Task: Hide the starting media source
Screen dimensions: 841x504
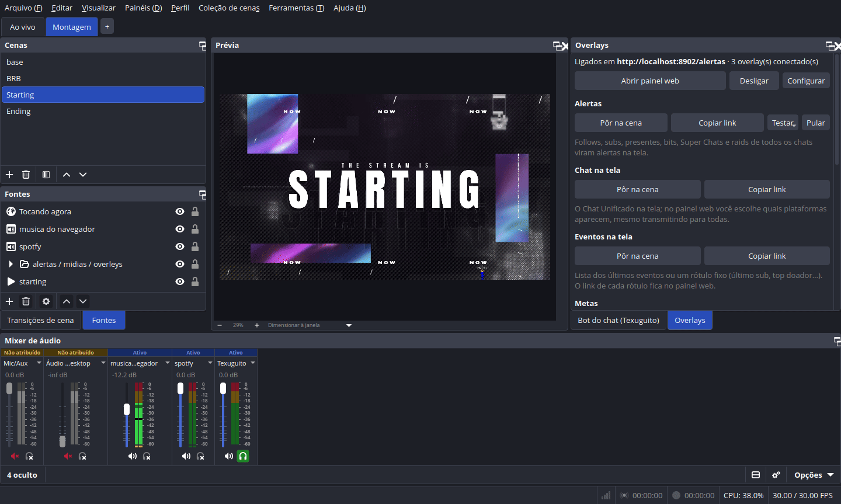Action: pyautogui.click(x=180, y=281)
